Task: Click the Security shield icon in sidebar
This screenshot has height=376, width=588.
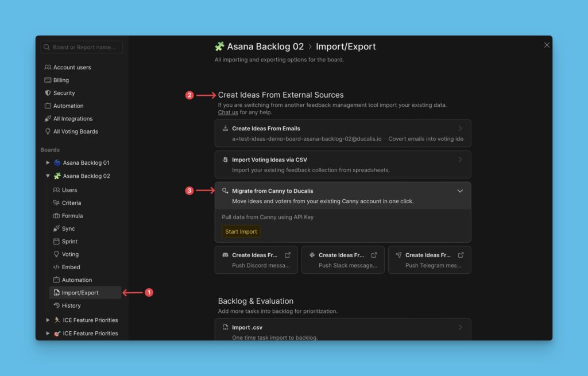Action: point(48,93)
